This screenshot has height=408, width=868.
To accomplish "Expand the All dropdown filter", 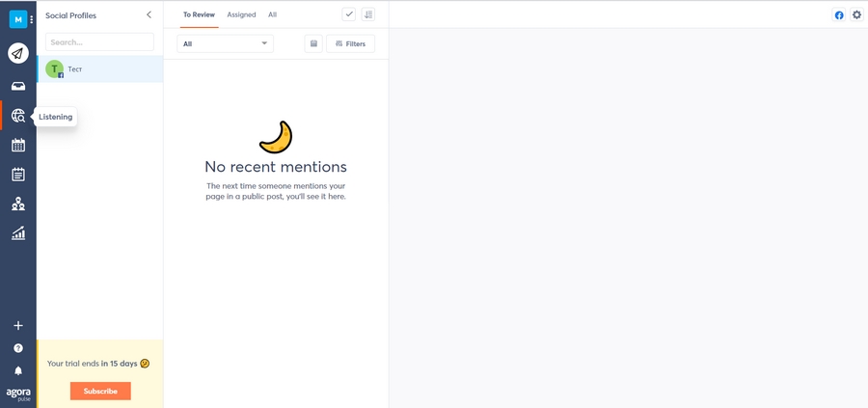I will (225, 43).
